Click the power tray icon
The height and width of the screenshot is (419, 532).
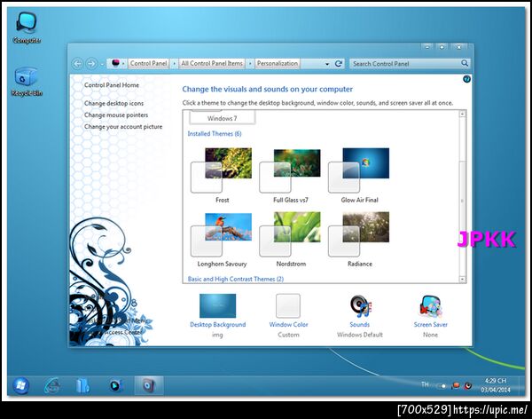tap(468, 385)
